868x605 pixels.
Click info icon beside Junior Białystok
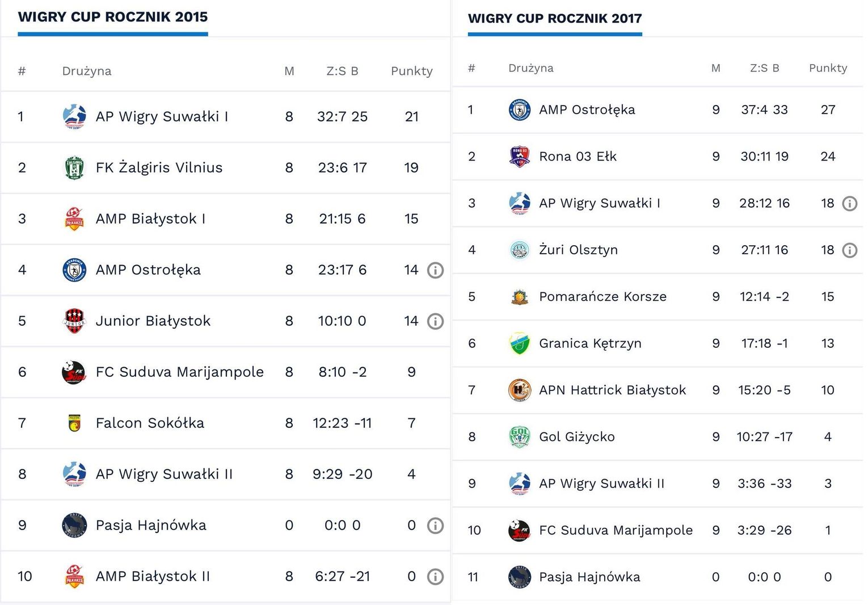[435, 321]
